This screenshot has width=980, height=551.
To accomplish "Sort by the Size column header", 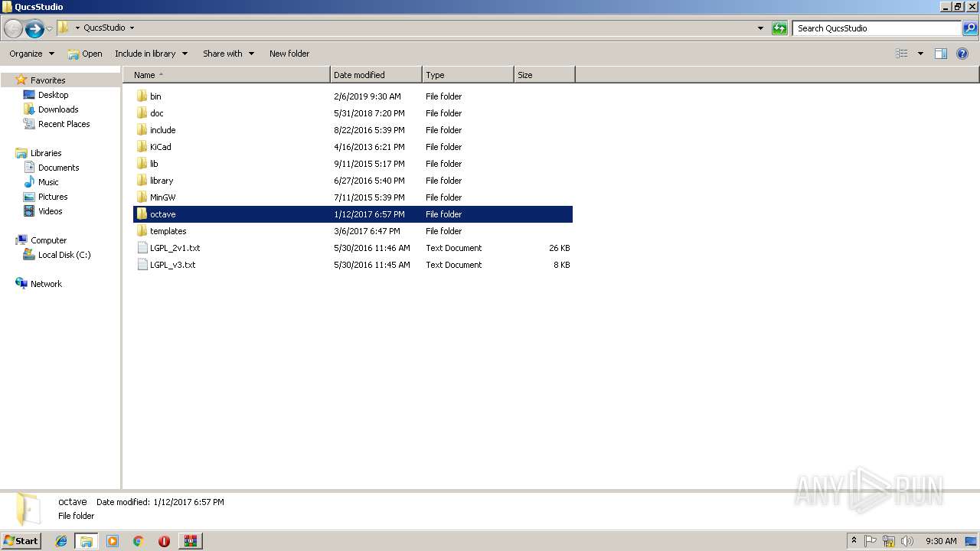I will point(544,75).
